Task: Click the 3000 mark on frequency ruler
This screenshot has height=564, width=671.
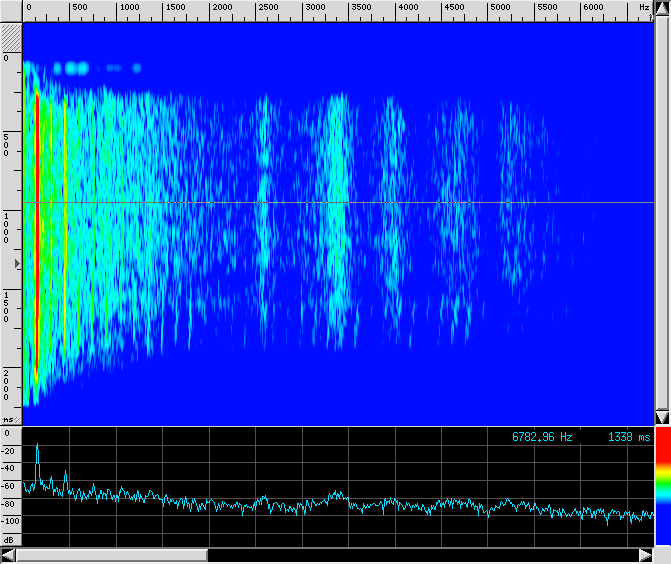Action: coord(313,7)
